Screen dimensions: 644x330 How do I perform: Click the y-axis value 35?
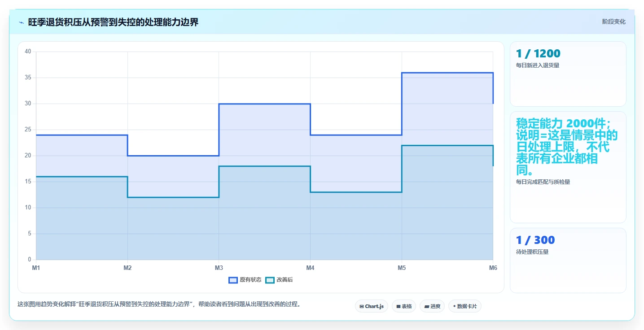pyautogui.click(x=28, y=78)
